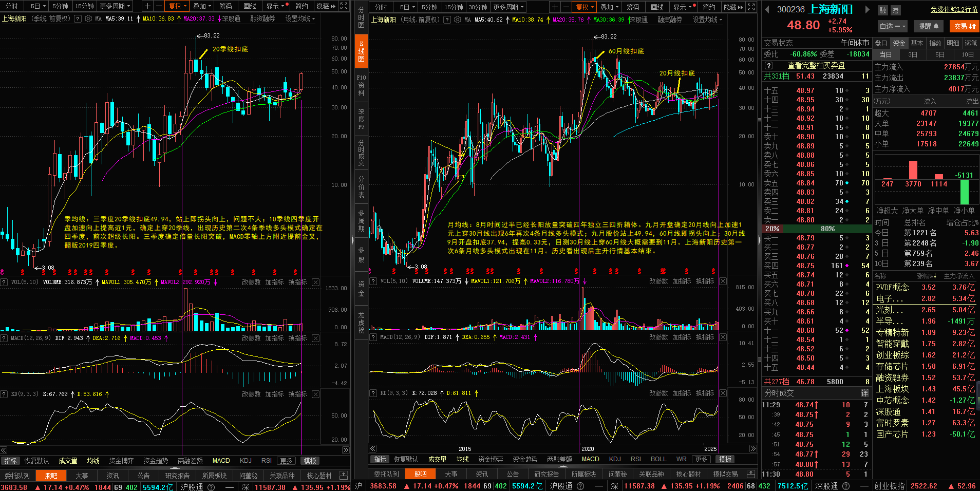Screen dimensions: 980x491
Task: Toggle 均线 indicator in left chart
Action: pyautogui.click(x=93, y=461)
